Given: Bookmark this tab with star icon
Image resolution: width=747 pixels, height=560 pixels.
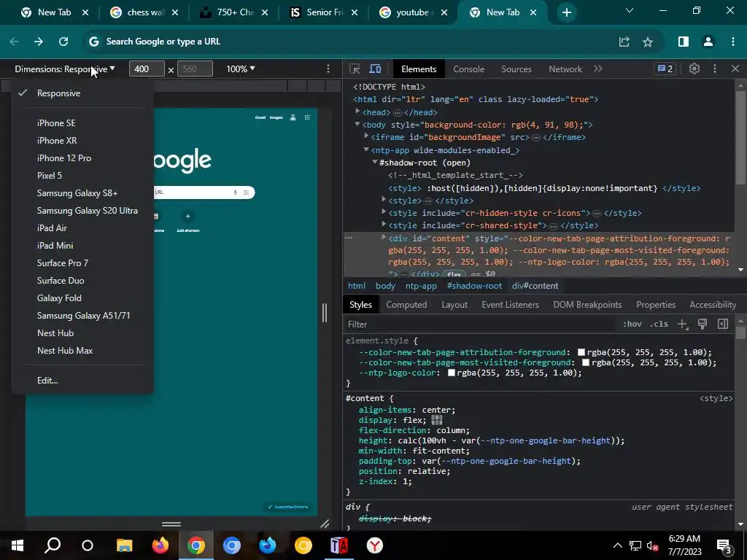Looking at the screenshot, I should click(648, 42).
